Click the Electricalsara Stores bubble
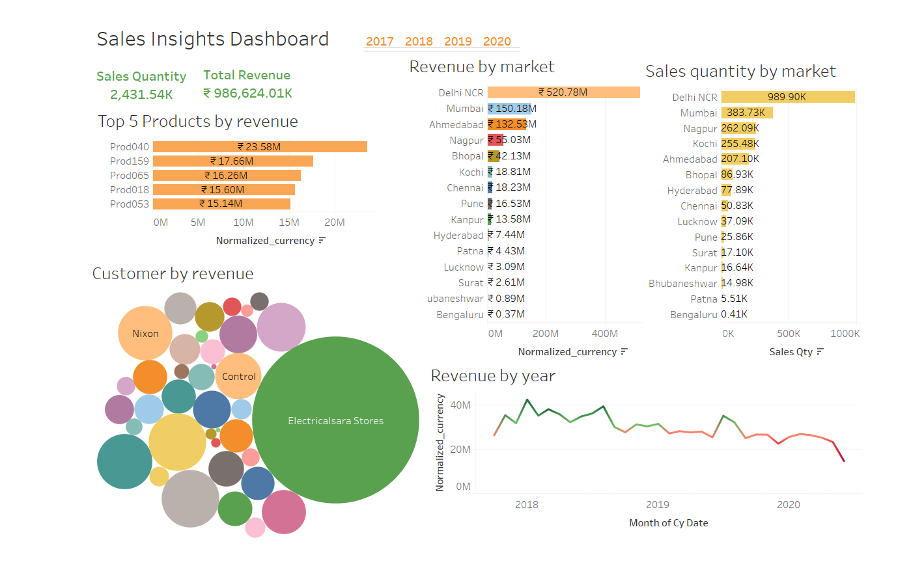The width and height of the screenshot is (924, 581). 336,420
